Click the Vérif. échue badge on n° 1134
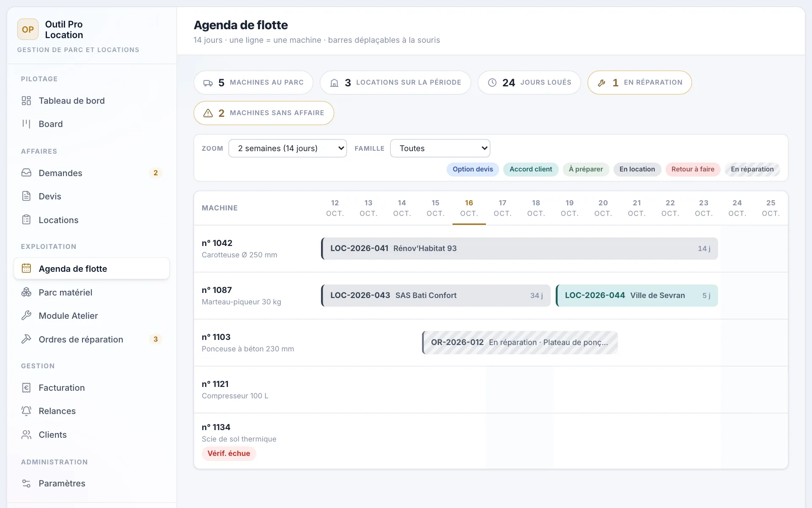Viewport: 812px width, 508px height. pyautogui.click(x=229, y=453)
